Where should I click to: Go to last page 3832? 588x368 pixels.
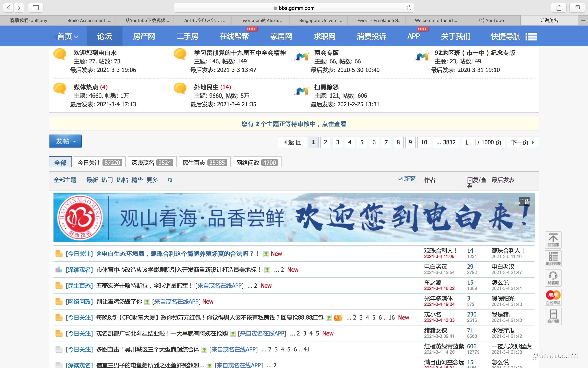click(446, 142)
